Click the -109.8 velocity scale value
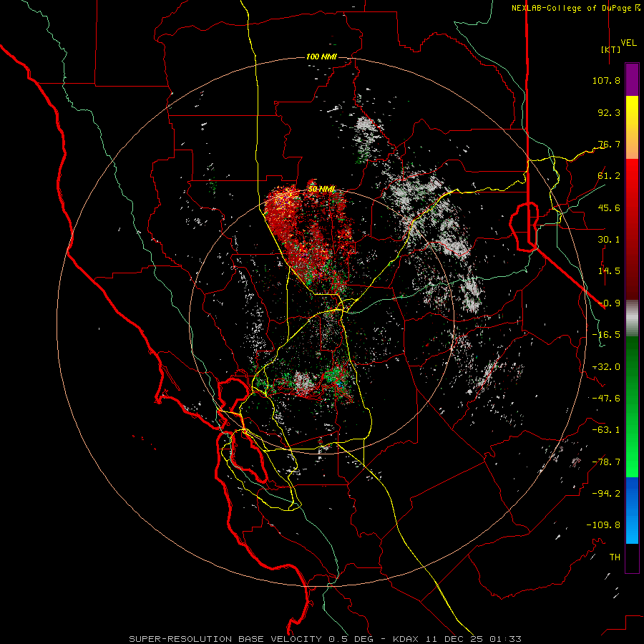This screenshot has height=644, width=644. (603, 525)
